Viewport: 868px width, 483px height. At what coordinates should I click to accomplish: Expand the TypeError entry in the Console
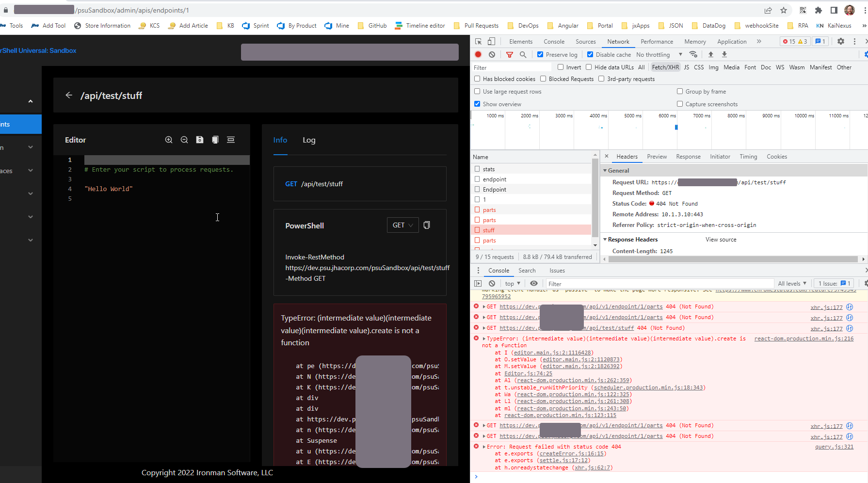tap(483, 338)
